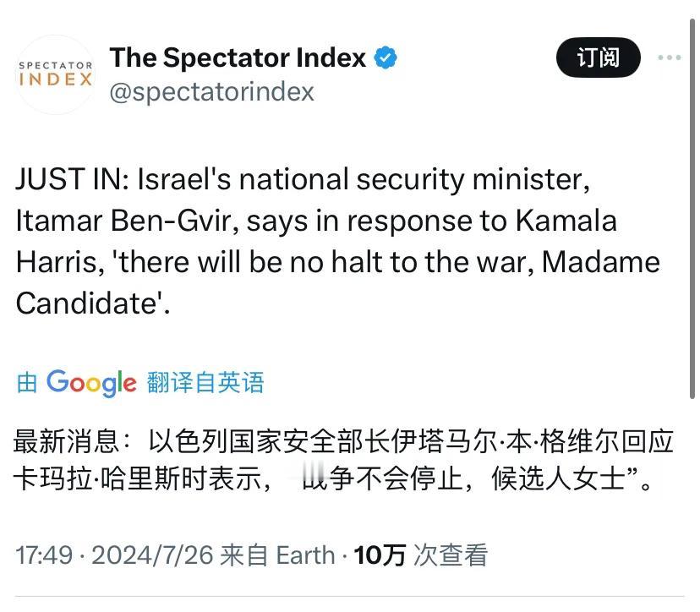
Task: Open the three-dot more options menu
Action: tap(669, 58)
